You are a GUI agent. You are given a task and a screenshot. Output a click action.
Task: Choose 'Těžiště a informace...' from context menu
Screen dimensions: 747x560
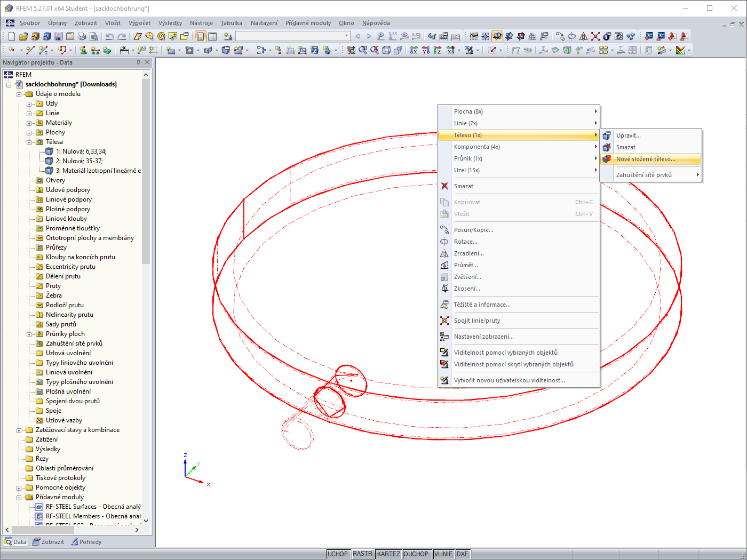click(519, 305)
